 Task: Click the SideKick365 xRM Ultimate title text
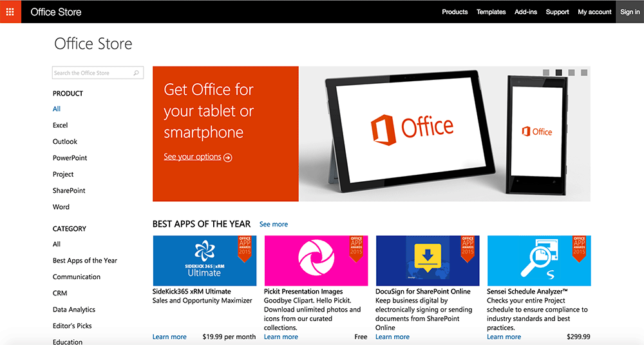[192, 291]
